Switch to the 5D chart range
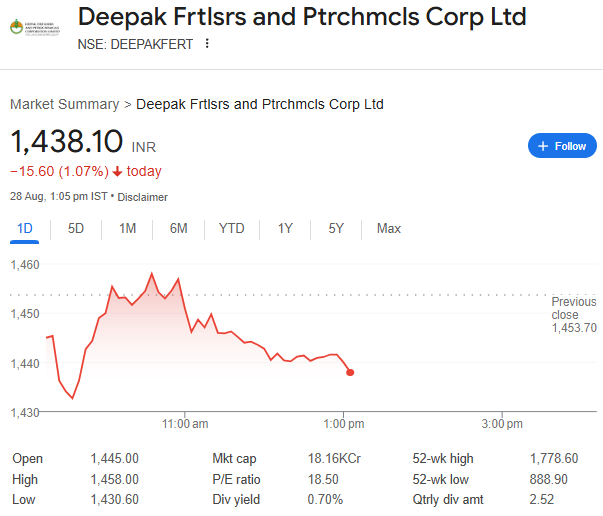The image size is (603, 516). [x=76, y=228]
